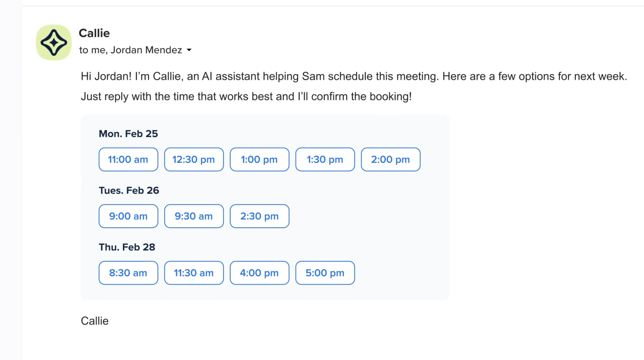Click the Mon. Feb 25 heading
644x360 pixels.
coord(128,134)
